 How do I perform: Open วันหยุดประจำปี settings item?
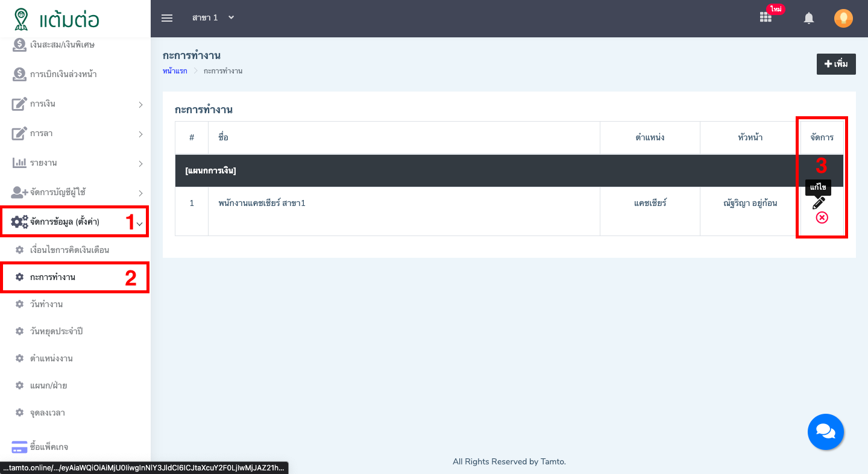tap(56, 331)
